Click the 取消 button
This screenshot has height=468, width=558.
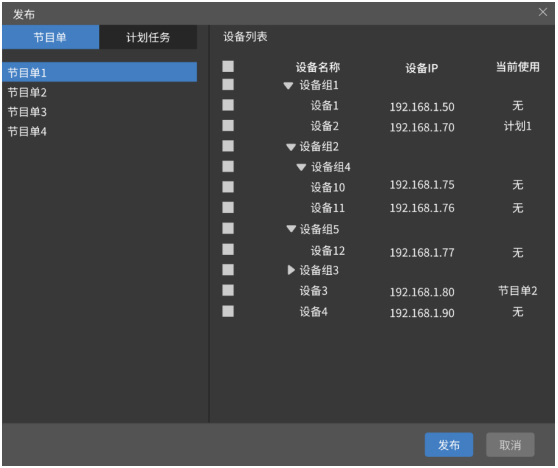[510, 445]
